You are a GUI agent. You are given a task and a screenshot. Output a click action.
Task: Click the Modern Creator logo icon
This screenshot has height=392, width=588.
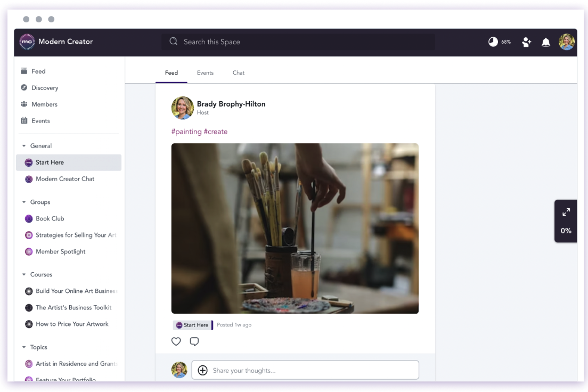(27, 42)
